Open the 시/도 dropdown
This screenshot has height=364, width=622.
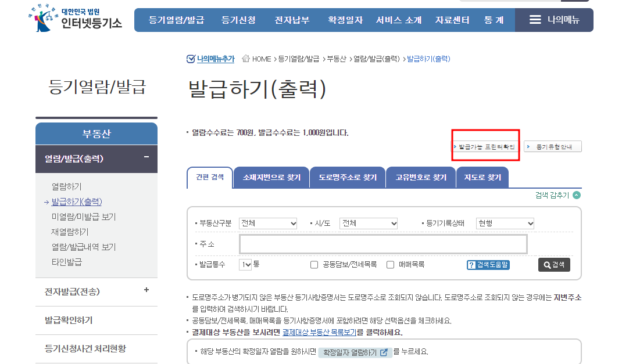click(369, 224)
